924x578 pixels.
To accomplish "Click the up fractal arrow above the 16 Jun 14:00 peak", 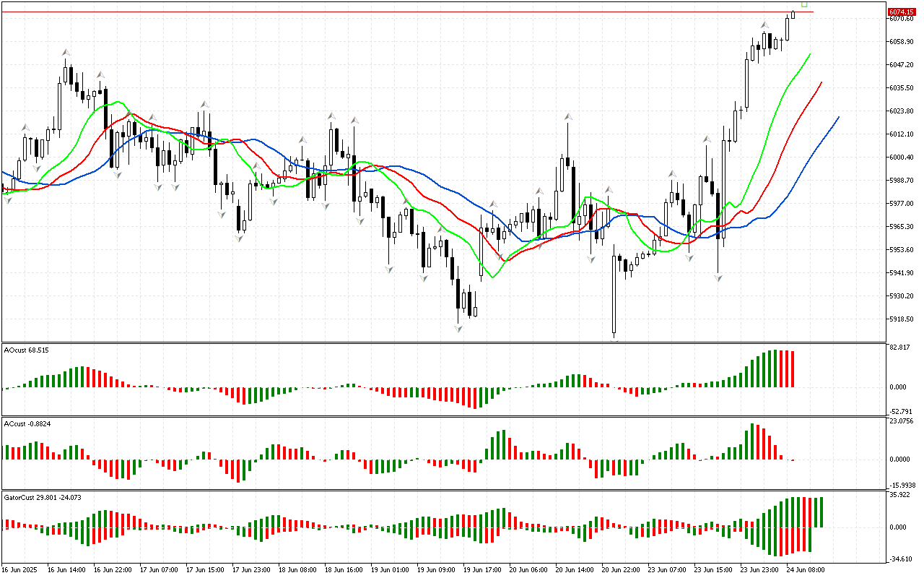I will pos(66,53).
